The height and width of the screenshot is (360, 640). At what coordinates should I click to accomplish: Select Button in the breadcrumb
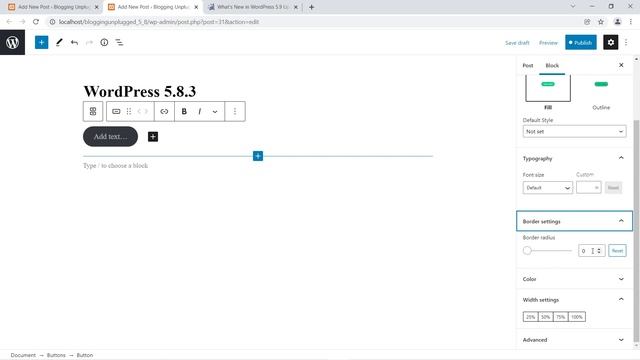coord(84,355)
